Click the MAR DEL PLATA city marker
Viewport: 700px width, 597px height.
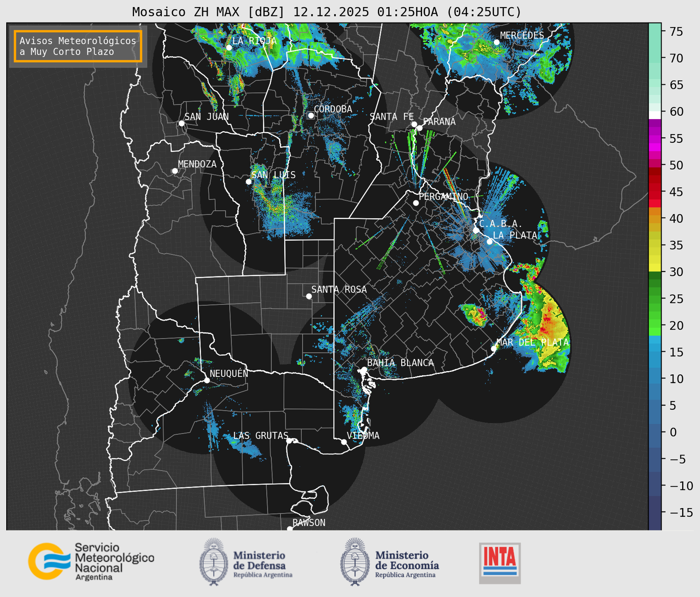[494, 349]
